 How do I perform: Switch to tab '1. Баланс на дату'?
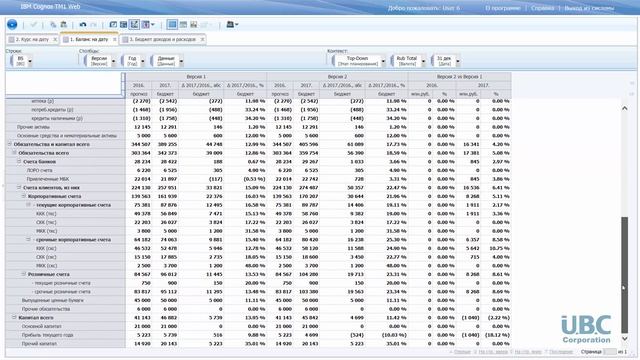[89, 40]
